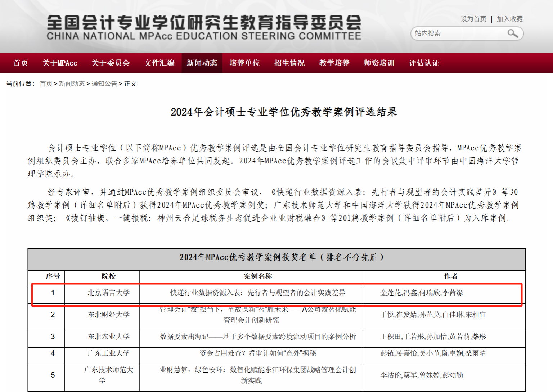This screenshot has width=553, height=392.
Task: Select the 新闻动态 navigation tab
Action: tap(202, 63)
